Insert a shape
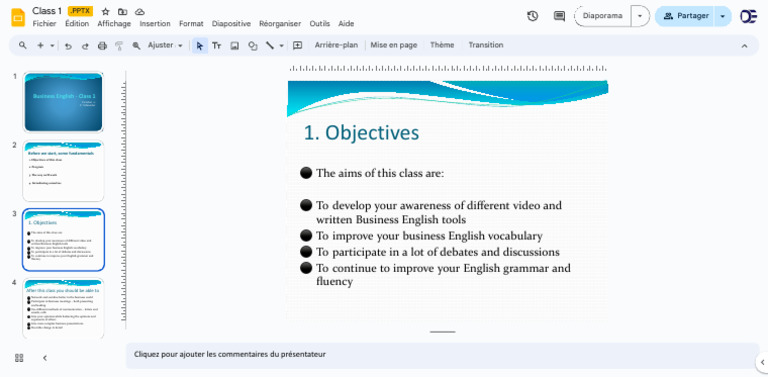 [253, 46]
